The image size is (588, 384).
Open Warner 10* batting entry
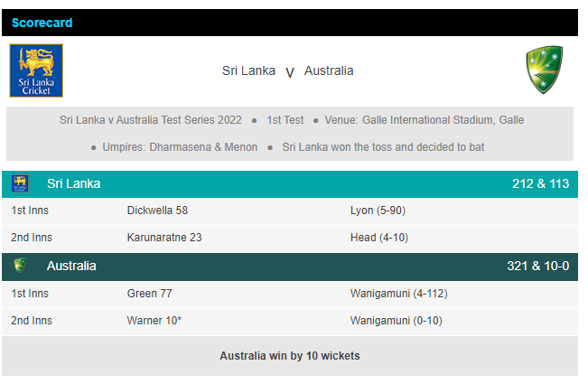click(154, 321)
